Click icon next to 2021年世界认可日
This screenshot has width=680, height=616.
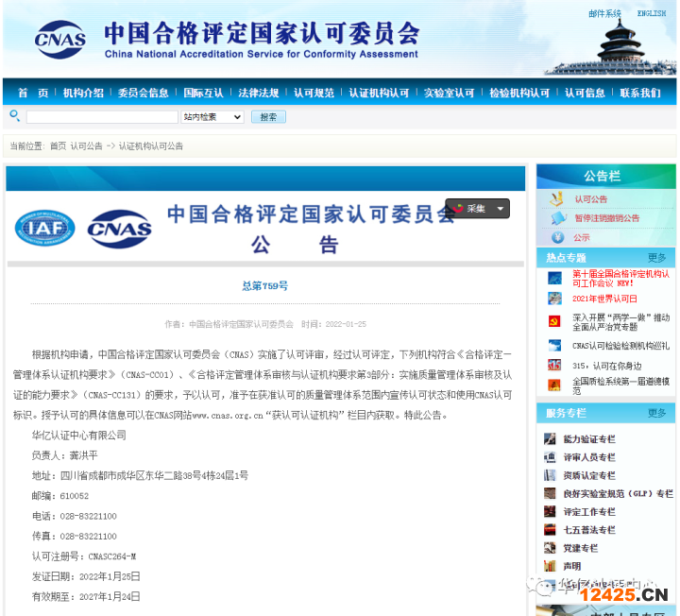[x=554, y=299]
